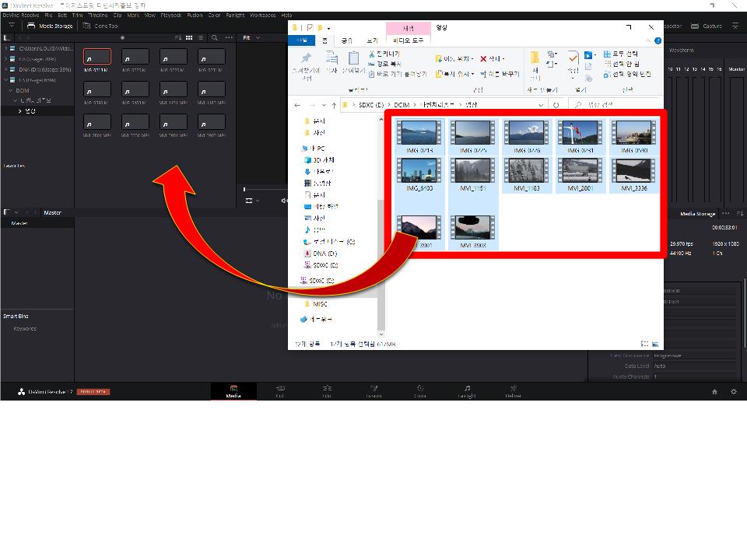Screen dimensions: 747x560
Task: Create a new folder from Explorer ribbon
Action: point(535,65)
